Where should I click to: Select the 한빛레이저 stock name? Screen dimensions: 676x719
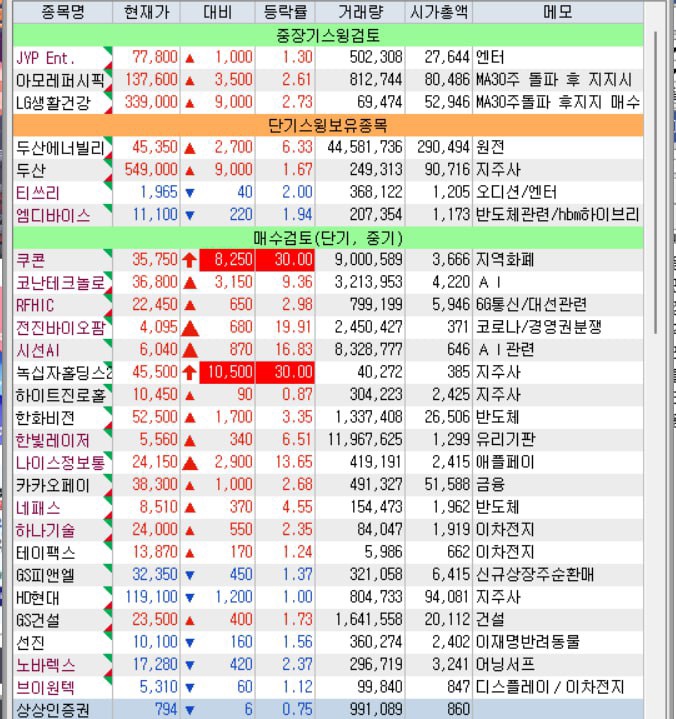coord(53,440)
